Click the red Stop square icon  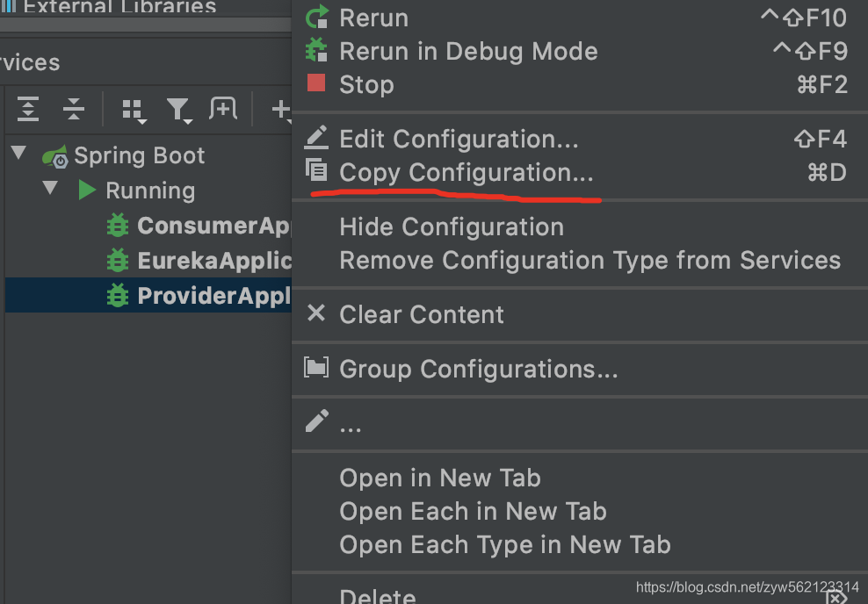click(x=316, y=83)
